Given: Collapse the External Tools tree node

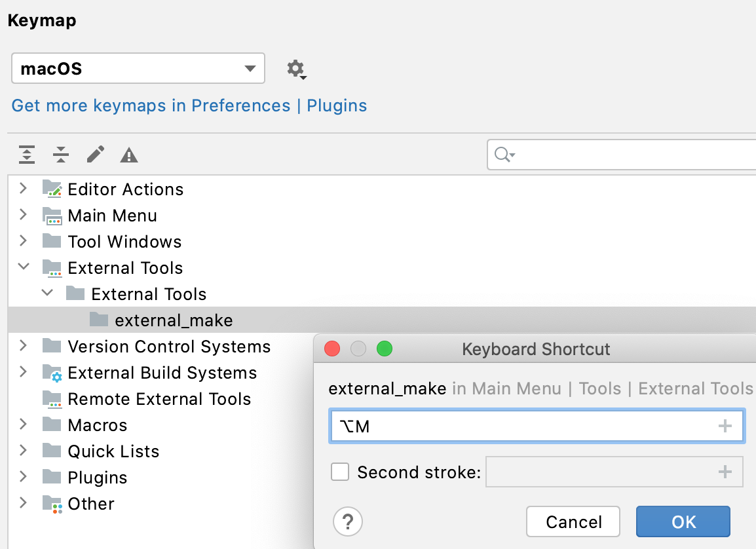Looking at the screenshot, I should 23,267.
